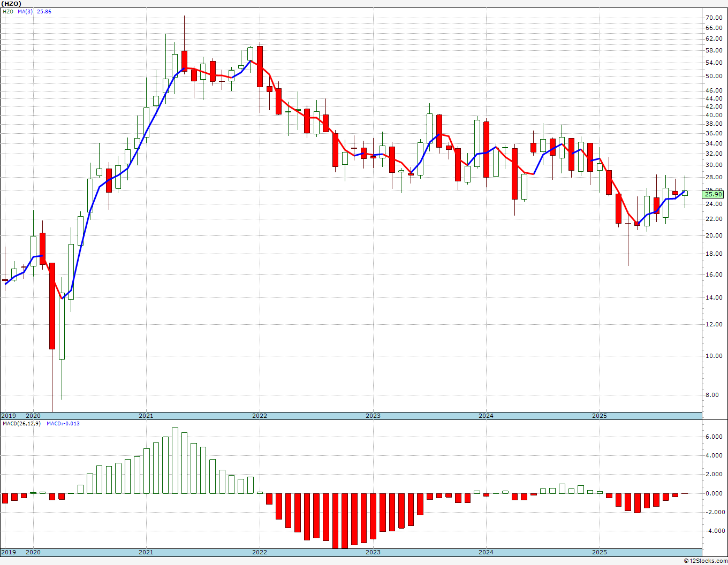
Task: Click the MA(3) indicator label
Action: (25, 11)
